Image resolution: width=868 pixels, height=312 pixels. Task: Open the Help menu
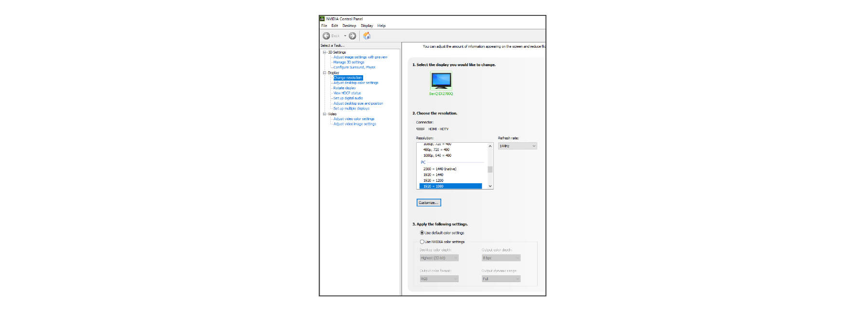381,26
